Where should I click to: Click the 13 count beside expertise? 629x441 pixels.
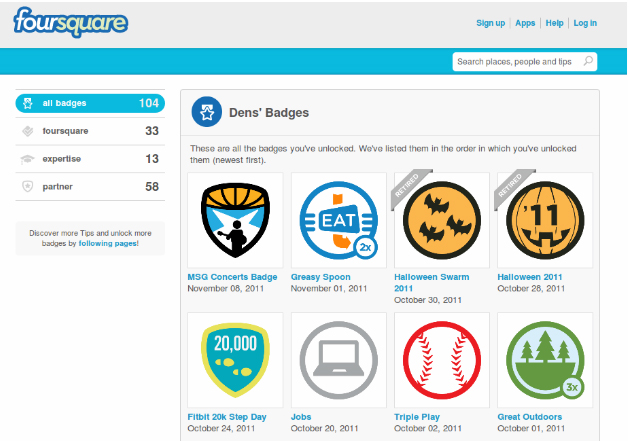point(152,159)
